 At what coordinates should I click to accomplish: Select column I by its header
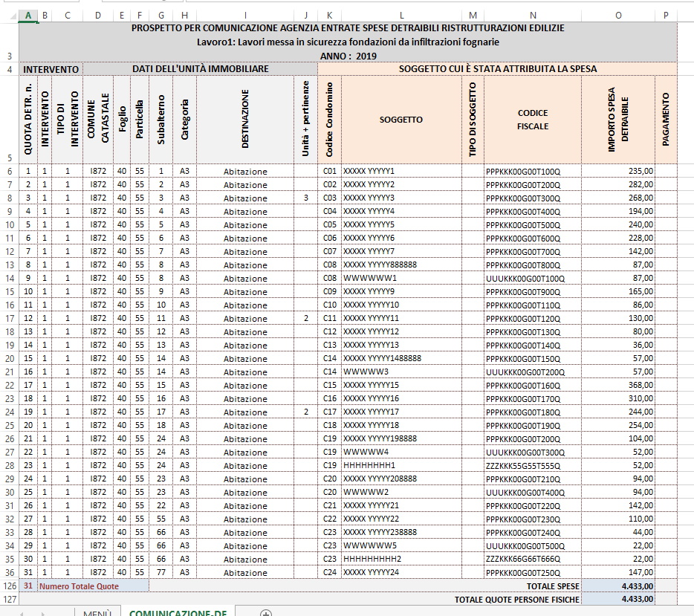tap(245, 16)
